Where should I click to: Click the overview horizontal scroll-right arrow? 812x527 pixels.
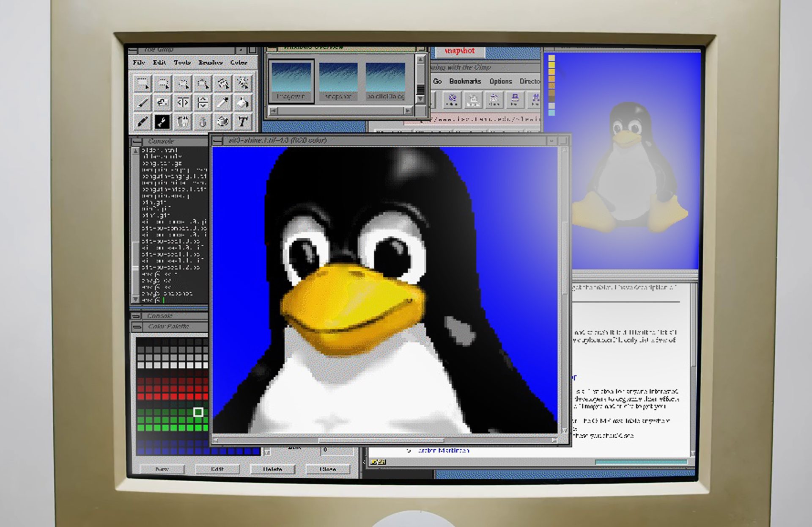click(x=408, y=111)
